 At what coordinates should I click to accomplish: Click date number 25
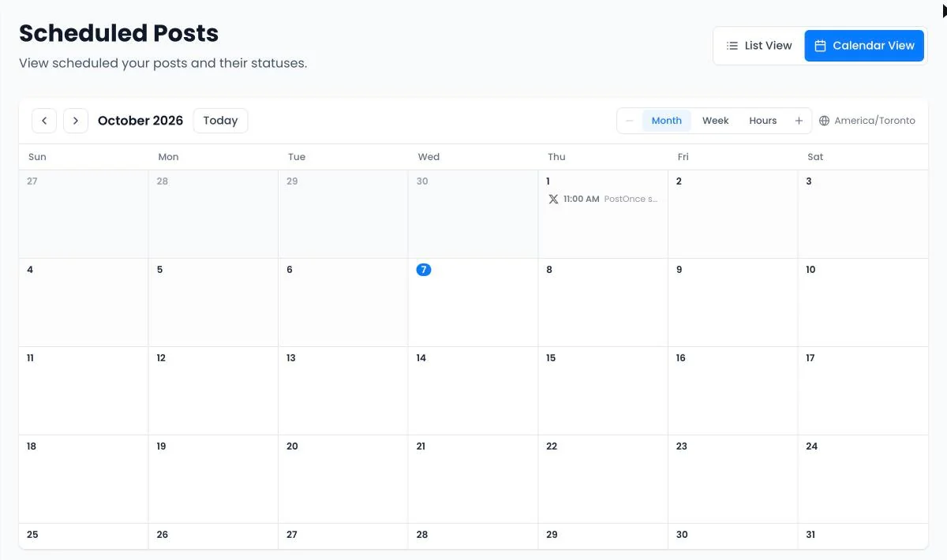[x=32, y=535]
